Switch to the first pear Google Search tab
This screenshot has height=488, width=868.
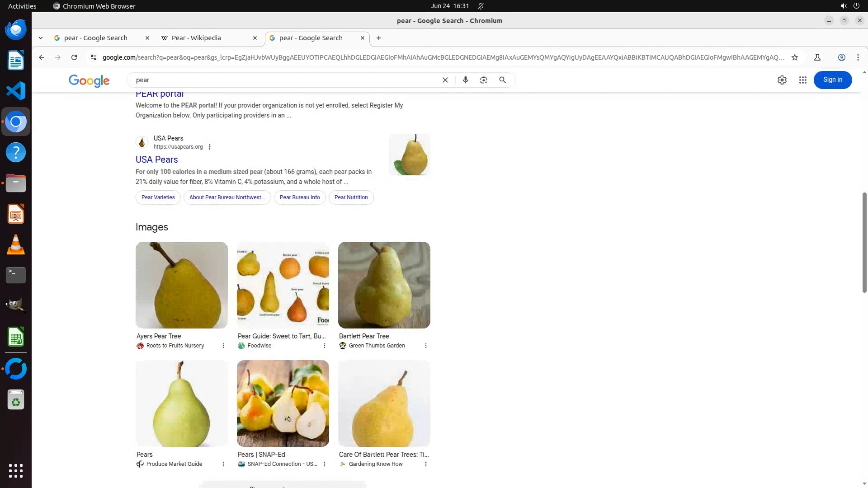click(95, 38)
